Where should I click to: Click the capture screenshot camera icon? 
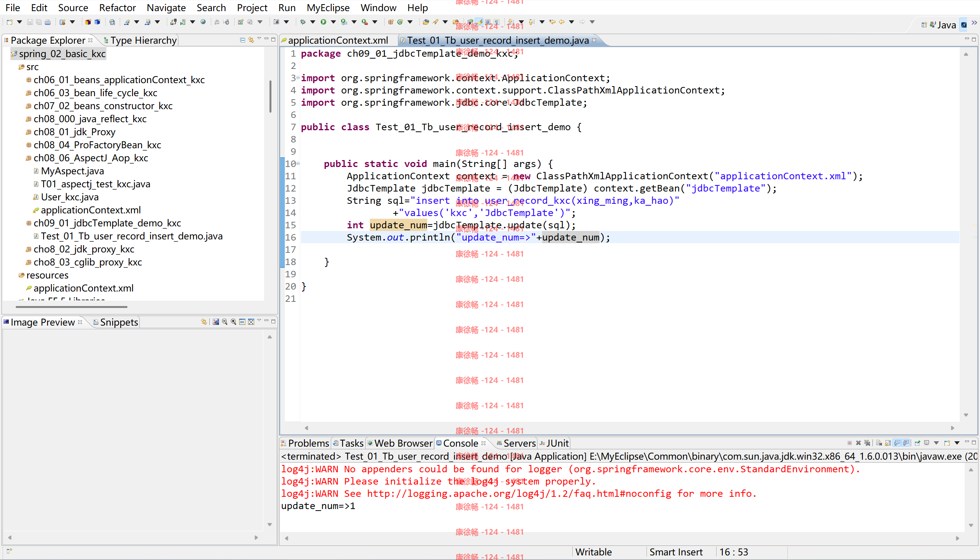[276, 22]
